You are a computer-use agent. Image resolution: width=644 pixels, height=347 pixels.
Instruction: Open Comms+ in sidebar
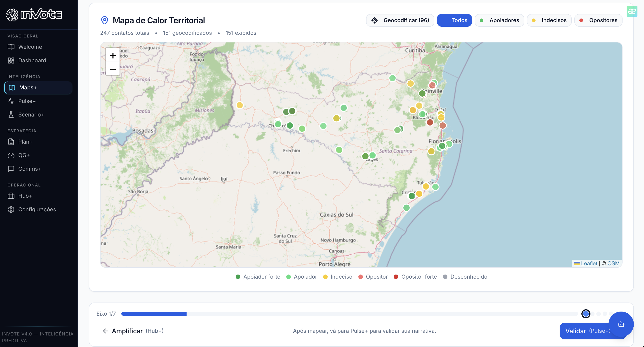[38, 169]
